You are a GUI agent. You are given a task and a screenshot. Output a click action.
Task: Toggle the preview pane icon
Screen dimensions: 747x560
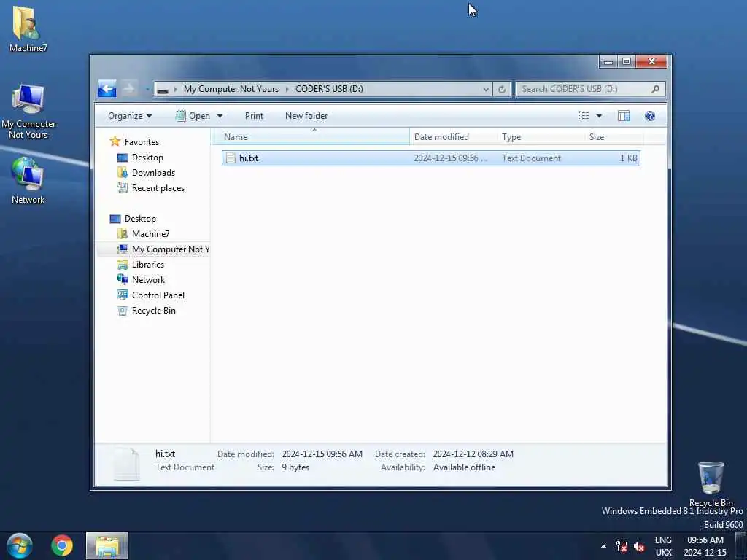tap(623, 116)
